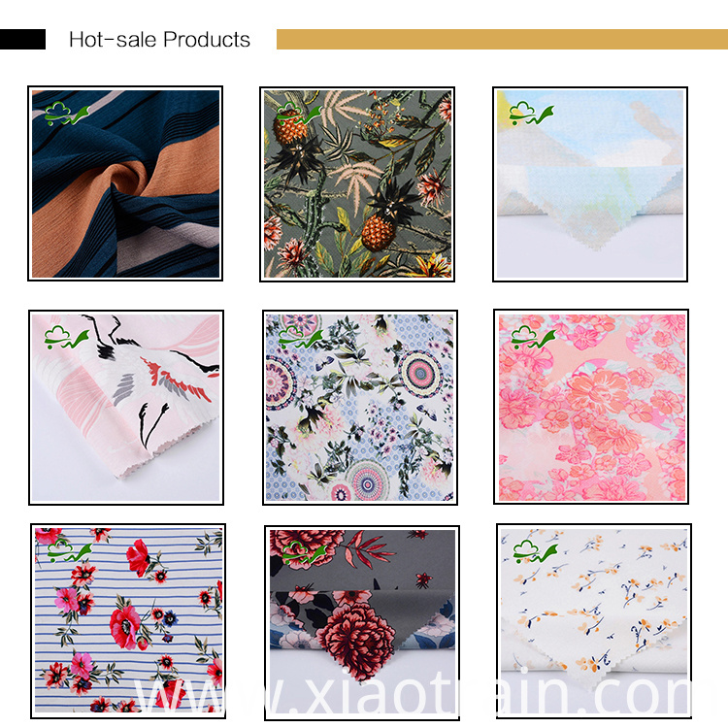
Task: Click the gold header banner bar
Action: 503,39
